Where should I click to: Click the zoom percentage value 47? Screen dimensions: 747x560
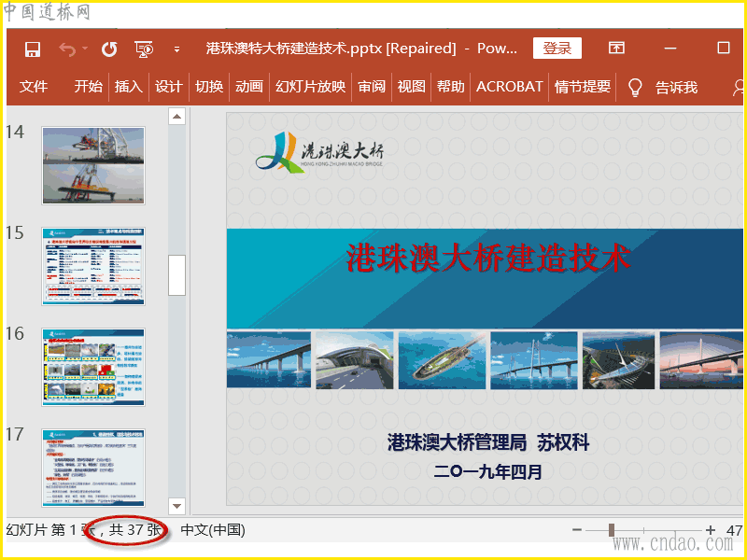734,530
